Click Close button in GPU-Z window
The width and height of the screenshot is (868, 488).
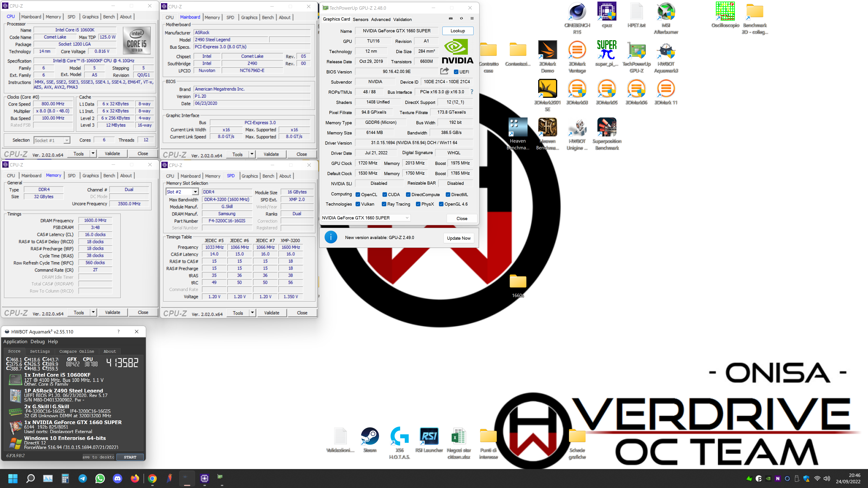pos(462,218)
